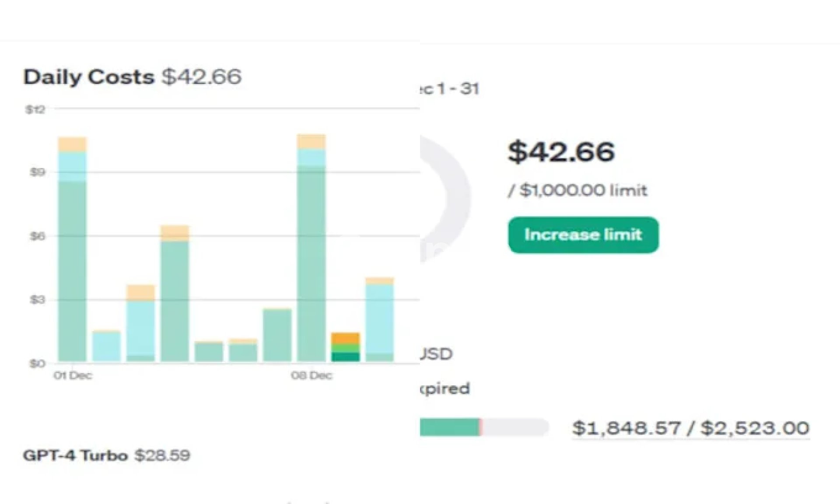Click the short light-blue second bar

coord(106,346)
